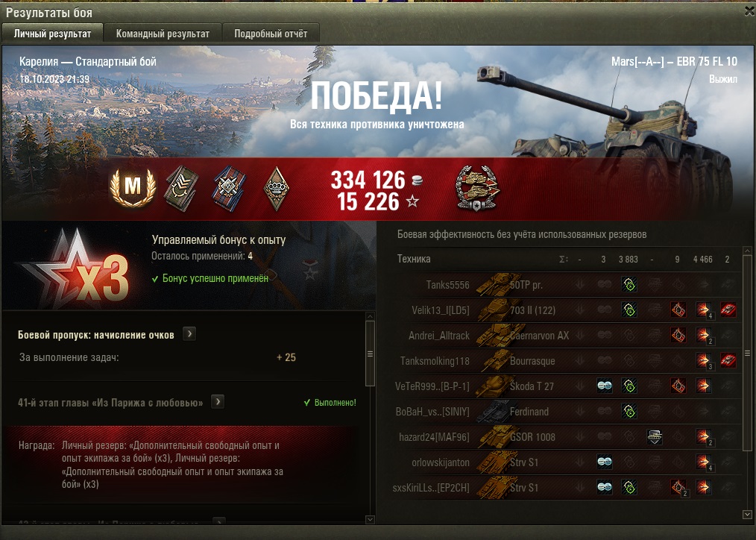The image size is (756, 540).
Task: Open the "Подробный отчёт" tab
Action: click(271, 34)
